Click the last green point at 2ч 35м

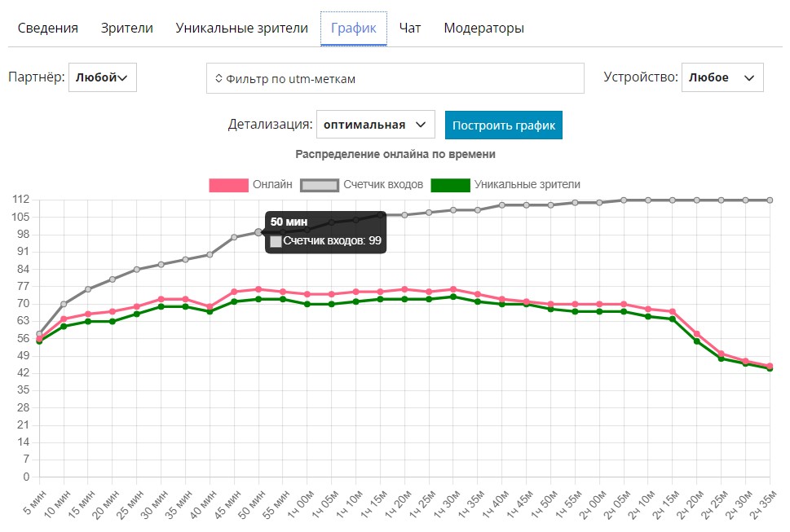tap(770, 368)
